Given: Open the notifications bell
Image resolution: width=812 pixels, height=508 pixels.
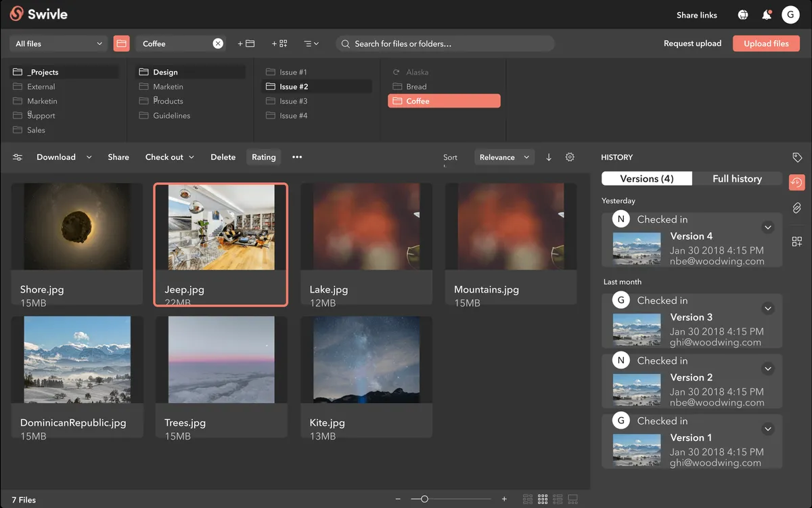Looking at the screenshot, I should [x=767, y=15].
